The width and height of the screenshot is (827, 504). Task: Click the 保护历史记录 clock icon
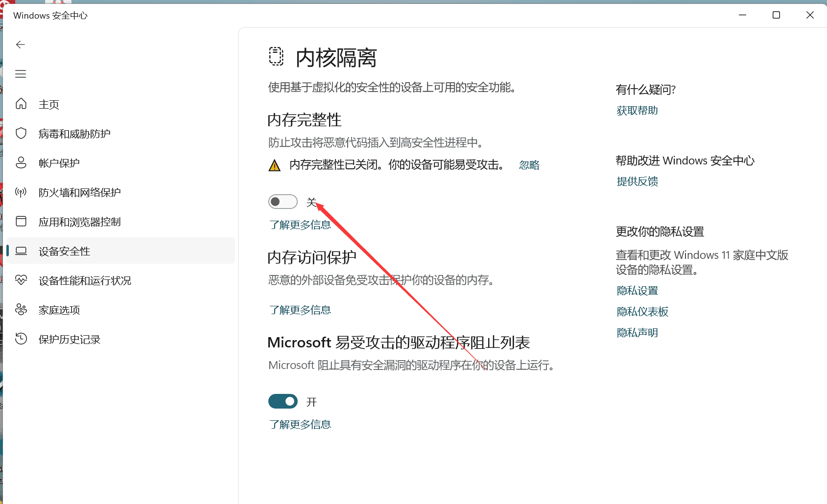tap(21, 339)
